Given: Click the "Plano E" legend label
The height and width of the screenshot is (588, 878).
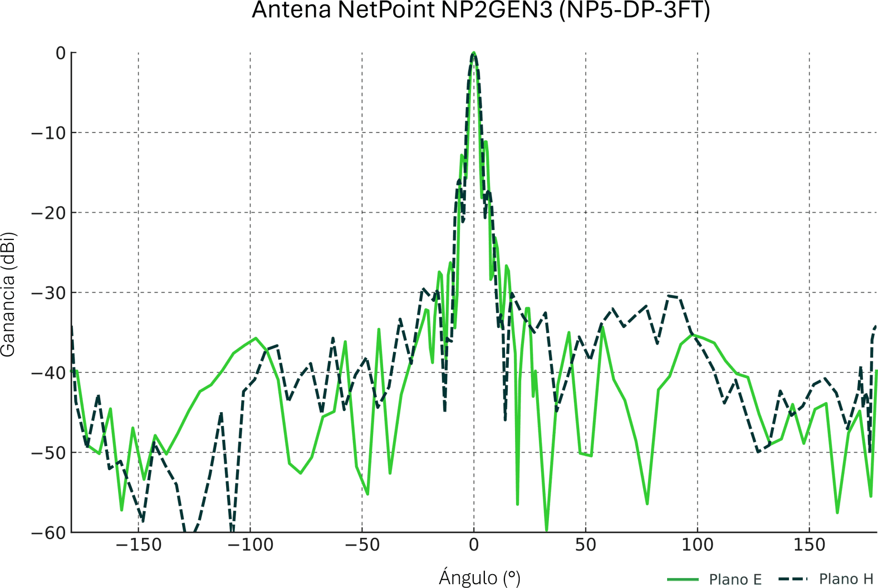Looking at the screenshot, I should tap(735, 579).
